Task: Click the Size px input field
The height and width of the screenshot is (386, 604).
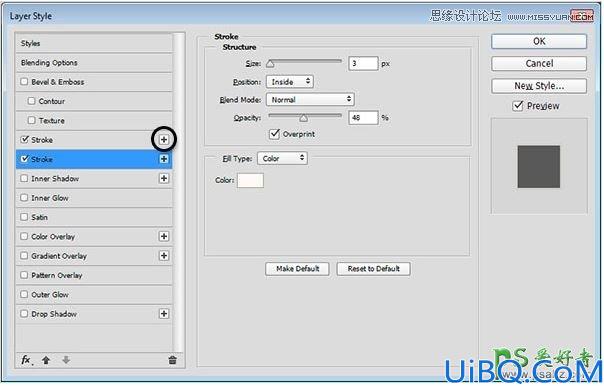Action: point(363,64)
